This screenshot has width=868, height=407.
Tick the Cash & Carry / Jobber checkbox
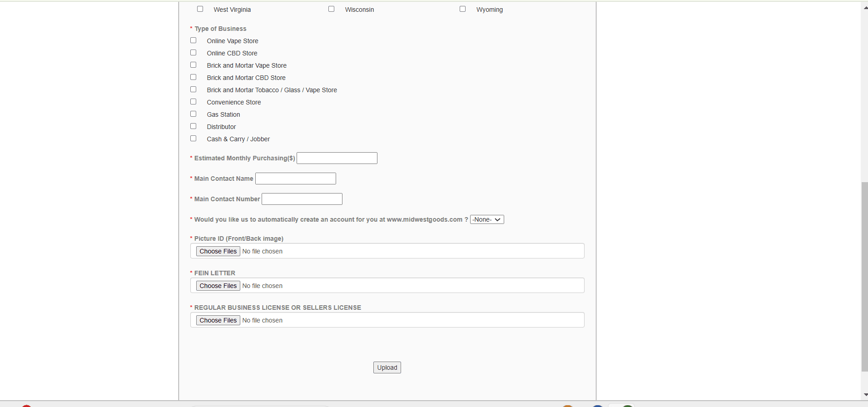[x=193, y=139]
